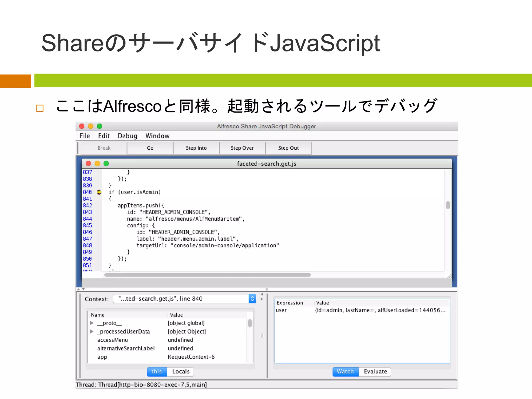Switch to the this tab
The width and height of the screenshot is (532, 399).
coord(157,371)
